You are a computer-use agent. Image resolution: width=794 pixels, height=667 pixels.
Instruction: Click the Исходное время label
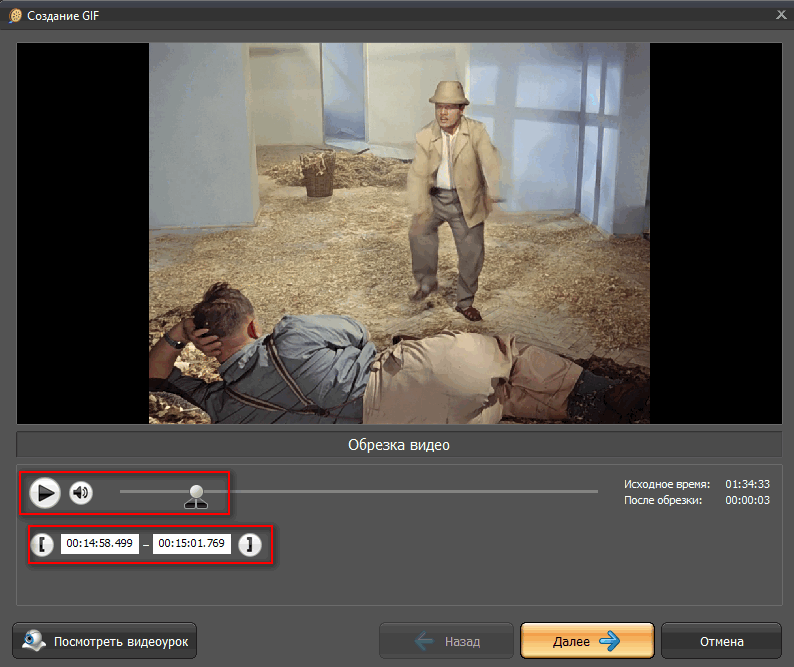[x=667, y=484]
